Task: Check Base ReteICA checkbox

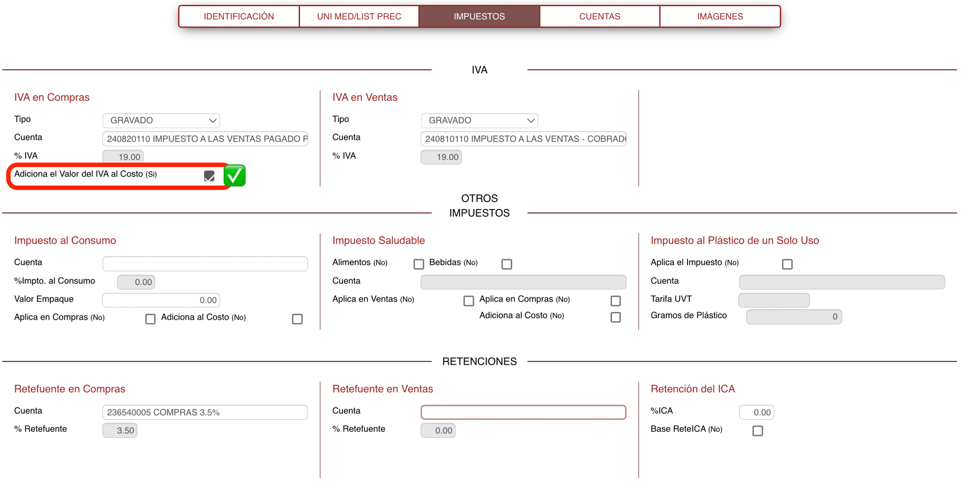Action: (x=757, y=431)
